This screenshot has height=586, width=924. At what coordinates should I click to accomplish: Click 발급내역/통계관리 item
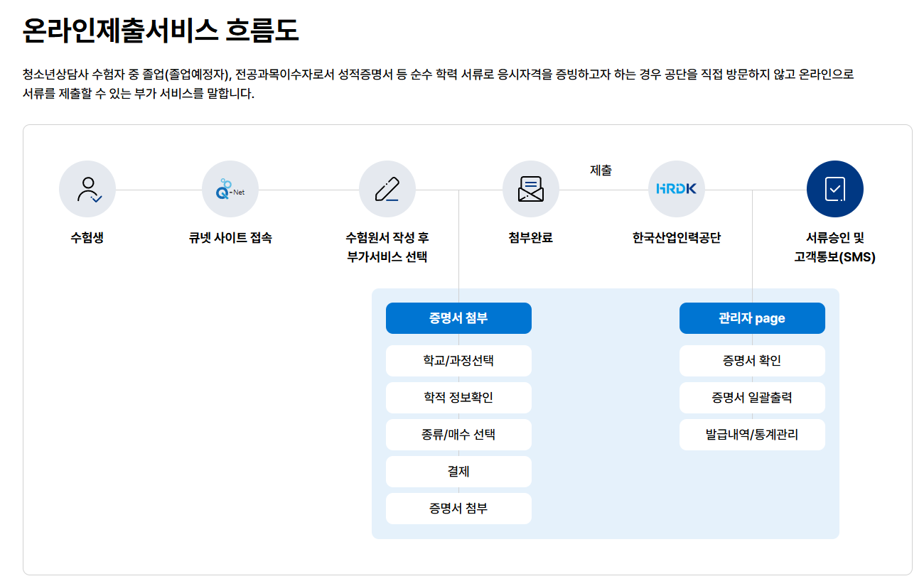(752, 435)
